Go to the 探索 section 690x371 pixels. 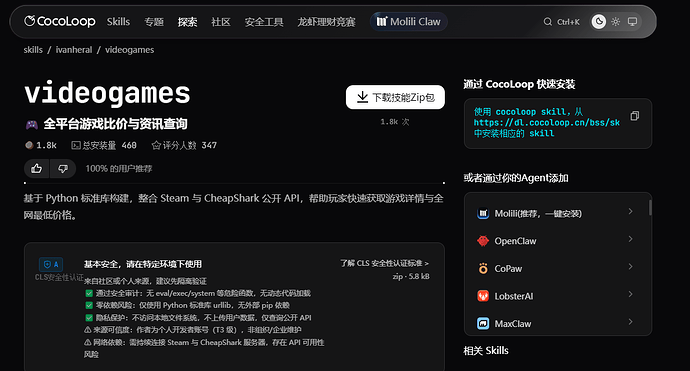point(187,22)
